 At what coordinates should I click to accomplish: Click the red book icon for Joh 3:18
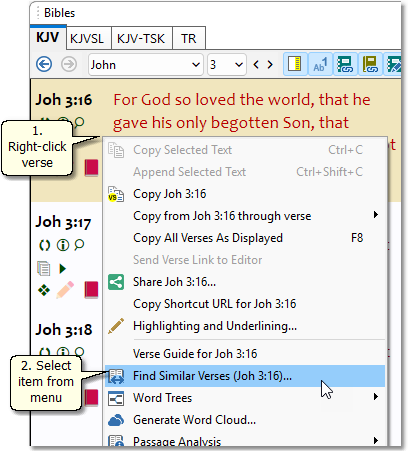click(91, 397)
